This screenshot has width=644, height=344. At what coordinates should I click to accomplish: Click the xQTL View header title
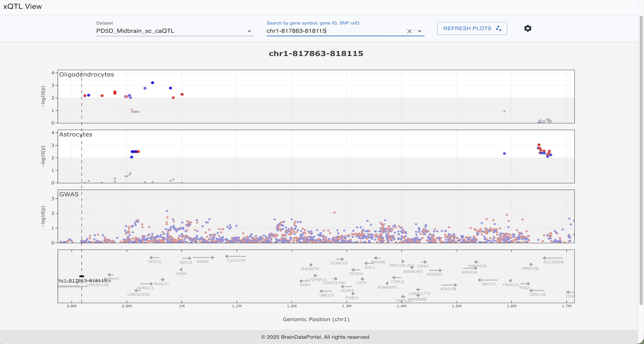[x=23, y=6]
